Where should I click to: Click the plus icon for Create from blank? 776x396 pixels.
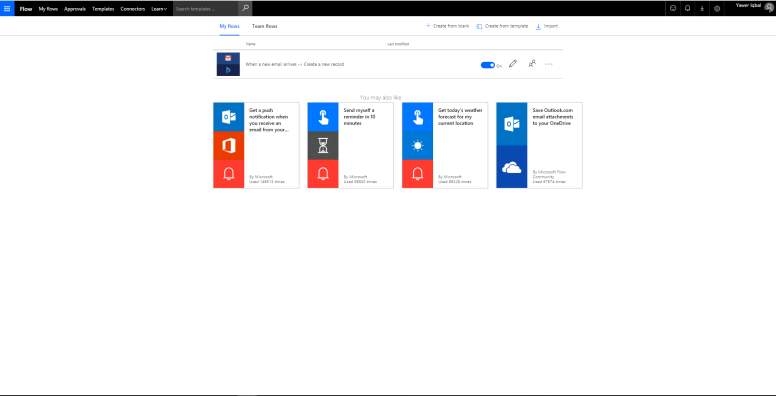[428, 26]
